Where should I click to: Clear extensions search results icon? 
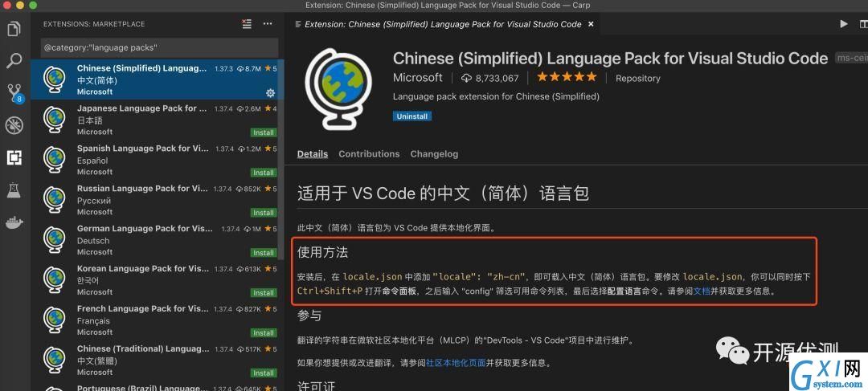[x=247, y=24]
